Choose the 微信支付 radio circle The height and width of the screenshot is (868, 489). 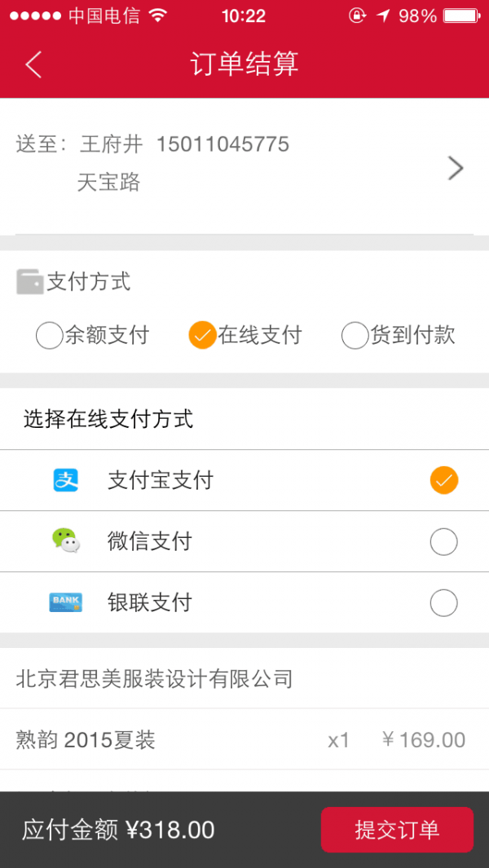(443, 542)
